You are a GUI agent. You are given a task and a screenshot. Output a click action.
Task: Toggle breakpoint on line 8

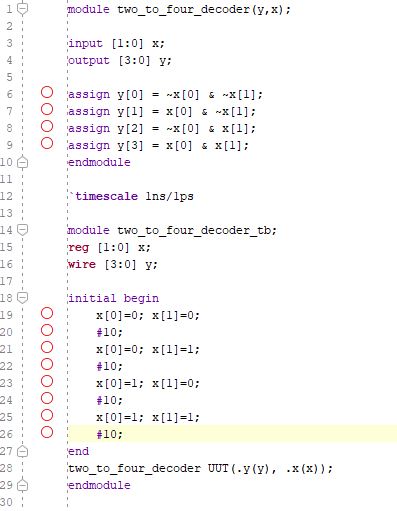[47, 126]
